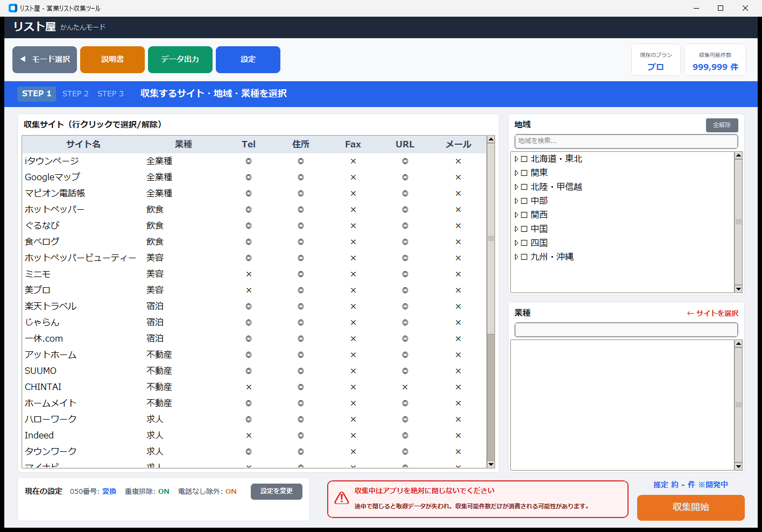Check the 九州・沖縄 checkbox

524,257
